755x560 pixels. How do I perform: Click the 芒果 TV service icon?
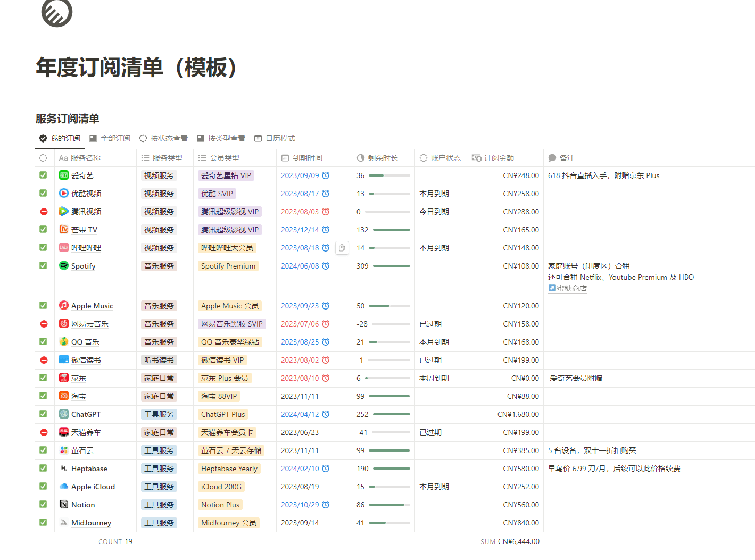tap(64, 229)
